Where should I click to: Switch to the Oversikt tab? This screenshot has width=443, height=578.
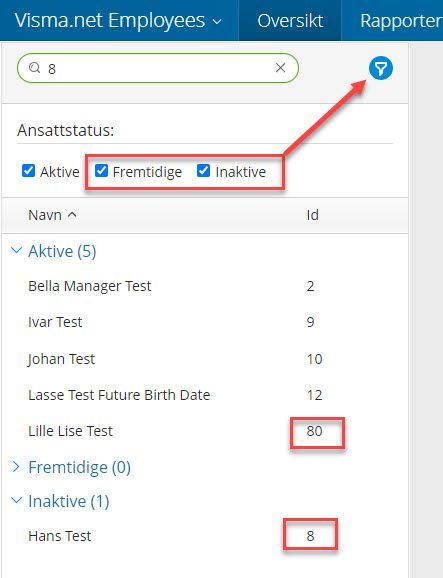click(x=290, y=20)
